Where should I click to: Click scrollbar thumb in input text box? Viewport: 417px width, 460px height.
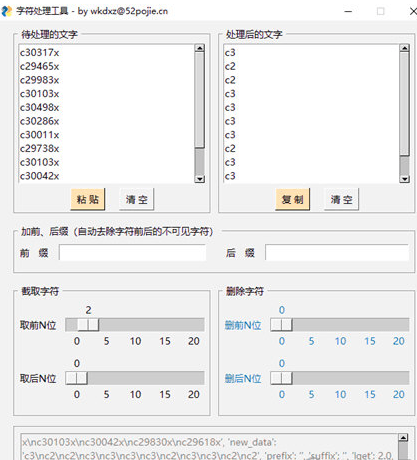point(200,99)
